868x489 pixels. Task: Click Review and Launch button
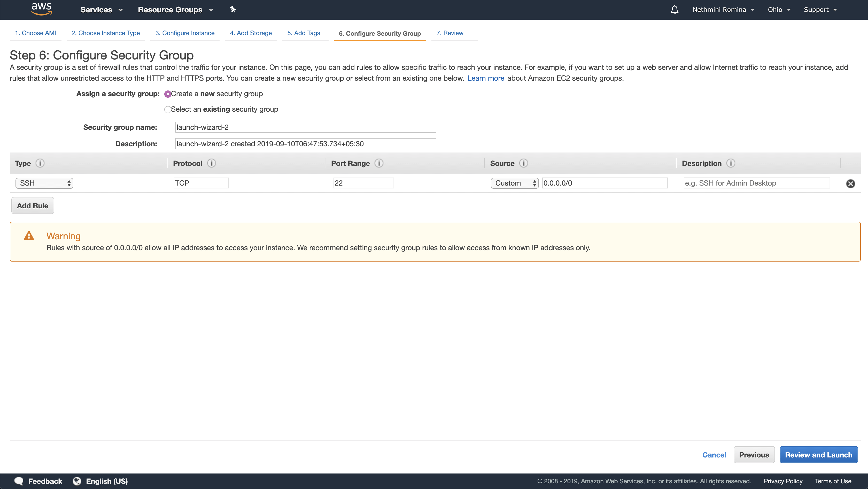pyautogui.click(x=818, y=455)
